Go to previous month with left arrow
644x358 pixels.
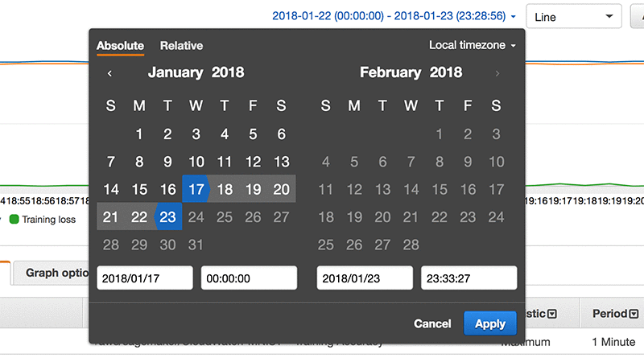109,73
